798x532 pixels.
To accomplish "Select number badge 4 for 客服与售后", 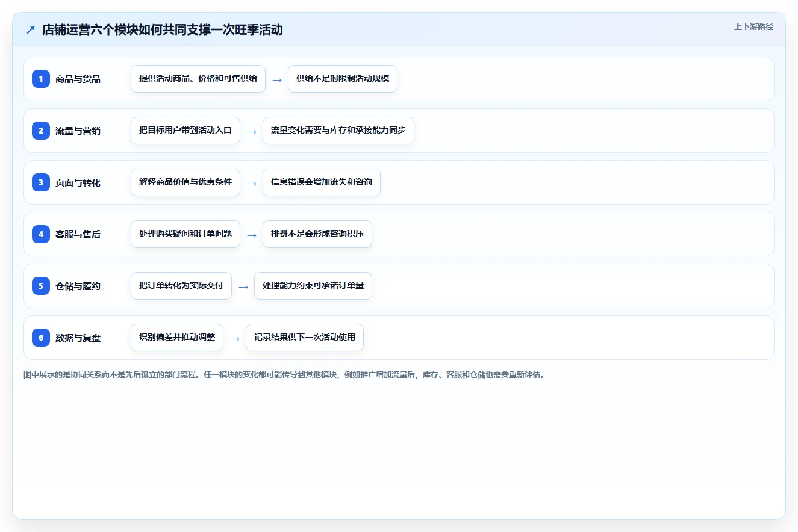I will pos(41,234).
